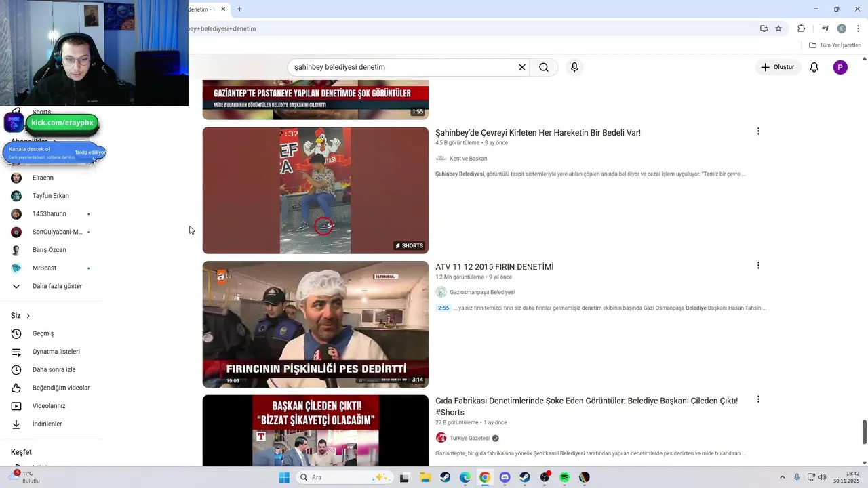The height and width of the screenshot is (488, 868).
Task: Open Spotify from taskbar
Action: pyautogui.click(x=565, y=477)
